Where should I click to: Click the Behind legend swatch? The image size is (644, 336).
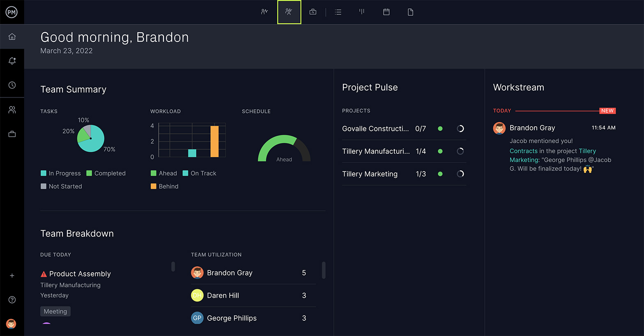pyautogui.click(x=154, y=186)
